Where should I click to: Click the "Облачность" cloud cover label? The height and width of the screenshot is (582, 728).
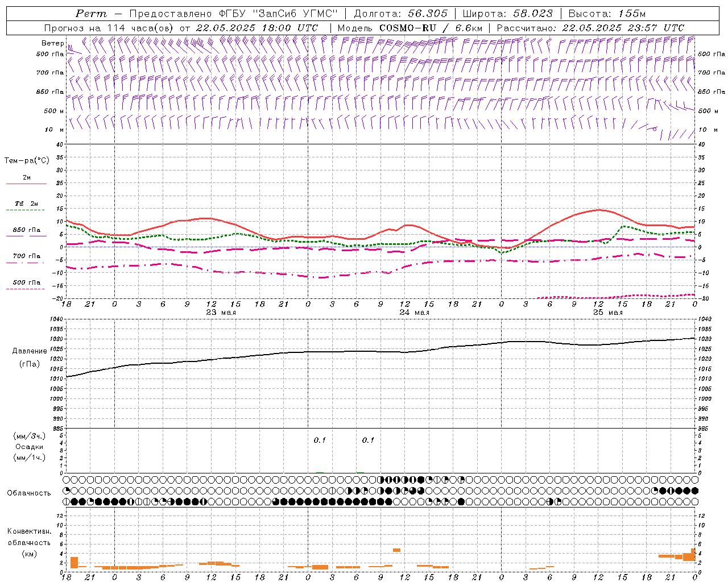pos(29,493)
